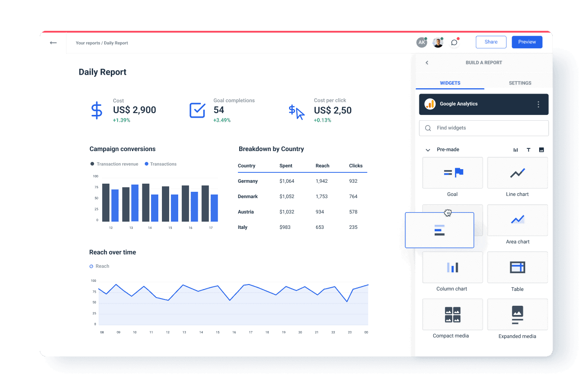The height and width of the screenshot is (389, 588).
Task: Filter widgets by text using the T icon
Action: point(528,149)
